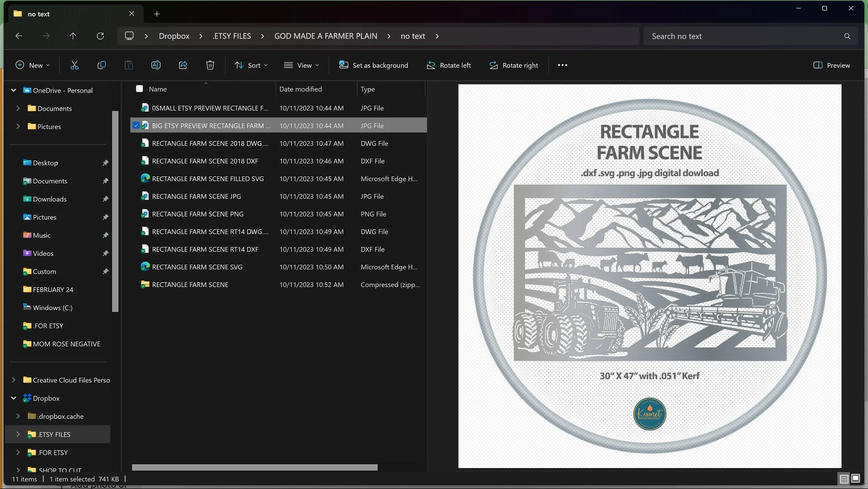868x489 pixels.
Task: Open the See more ellipsis menu
Action: tap(562, 65)
